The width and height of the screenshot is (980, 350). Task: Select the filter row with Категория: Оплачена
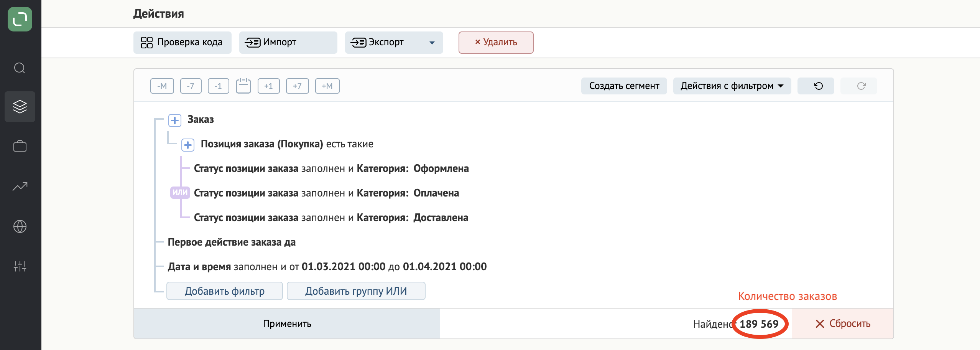[326, 193]
